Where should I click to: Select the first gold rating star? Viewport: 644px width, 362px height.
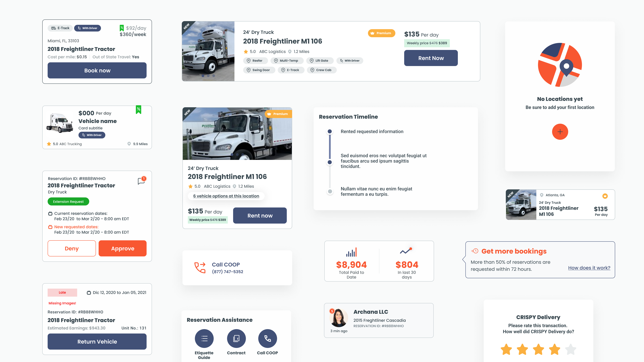506,349
